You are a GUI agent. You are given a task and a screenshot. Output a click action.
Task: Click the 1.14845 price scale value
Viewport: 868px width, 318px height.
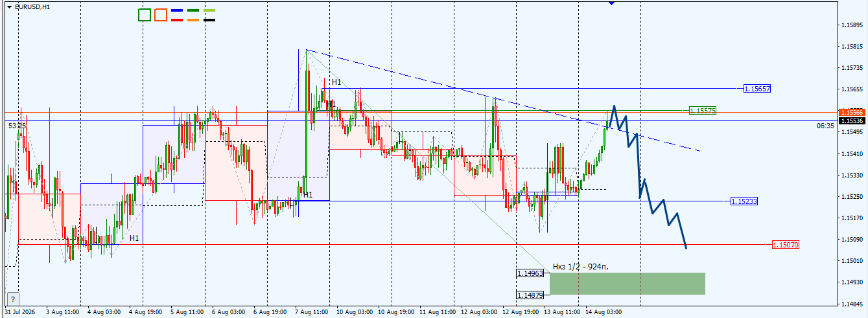click(x=852, y=304)
